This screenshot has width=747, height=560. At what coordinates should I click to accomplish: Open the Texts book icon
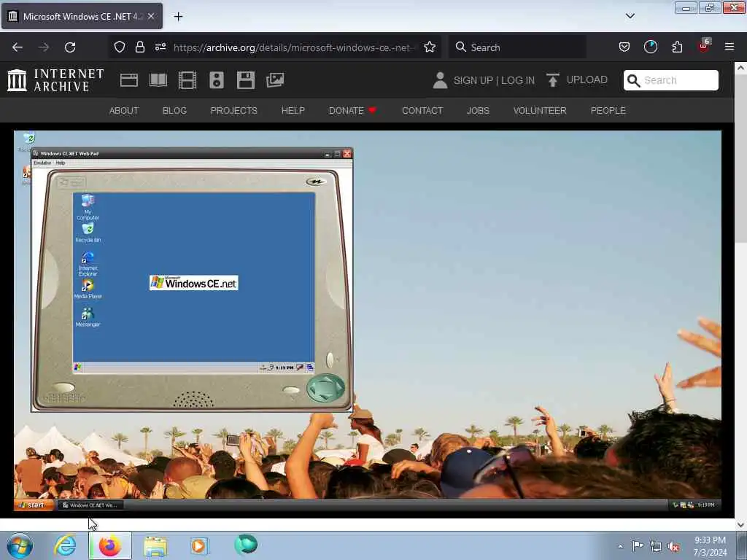(x=158, y=80)
